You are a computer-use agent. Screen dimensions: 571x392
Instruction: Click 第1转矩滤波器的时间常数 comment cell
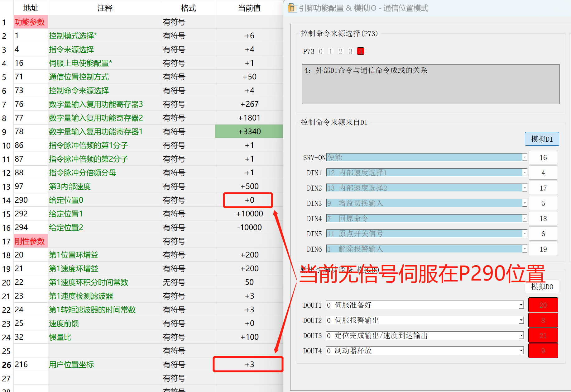[105, 310]
